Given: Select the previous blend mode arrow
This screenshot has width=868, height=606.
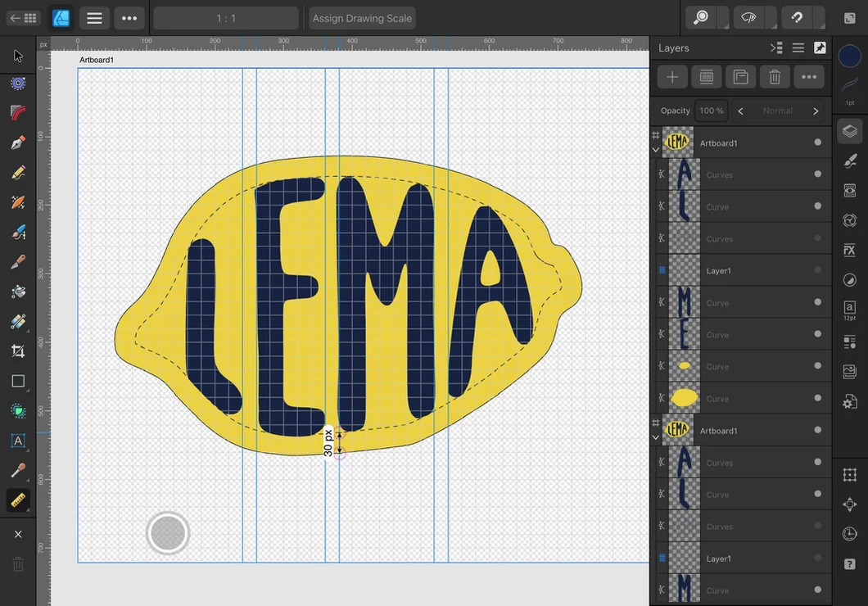Looking at the screenshot, I should tap(741, 111).
